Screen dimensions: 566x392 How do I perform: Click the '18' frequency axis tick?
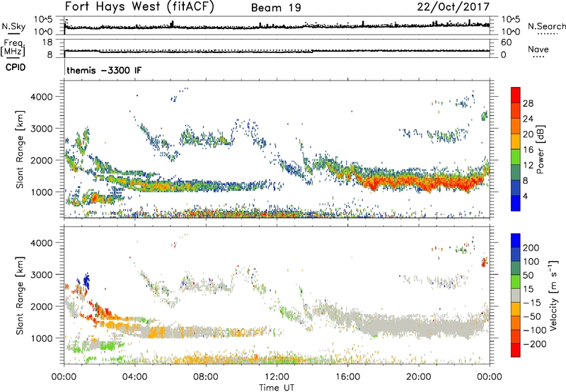click(x=47, y=42)
